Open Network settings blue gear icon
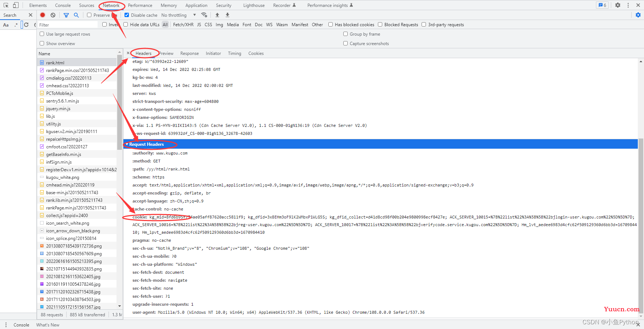 (638, 15)
